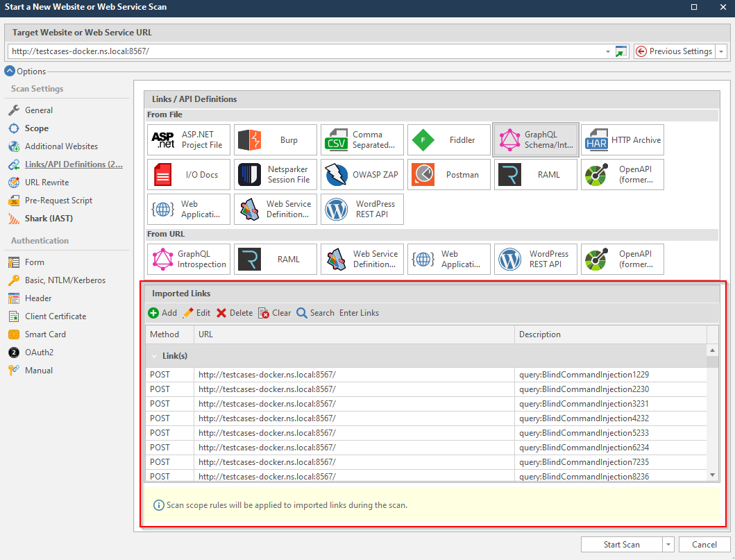Switch to Shark (IAST) settings

43,218
